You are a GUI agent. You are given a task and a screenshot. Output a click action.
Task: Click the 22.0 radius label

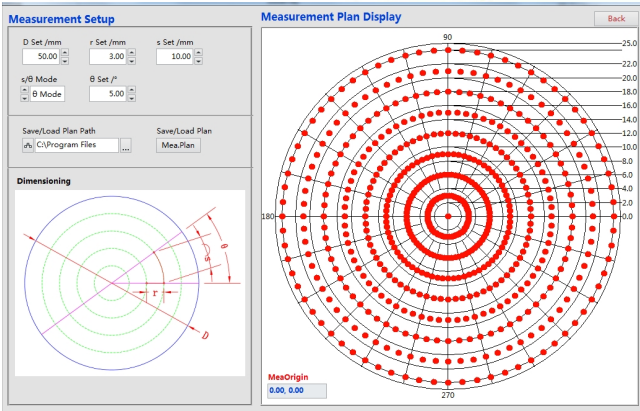(629, 64)
